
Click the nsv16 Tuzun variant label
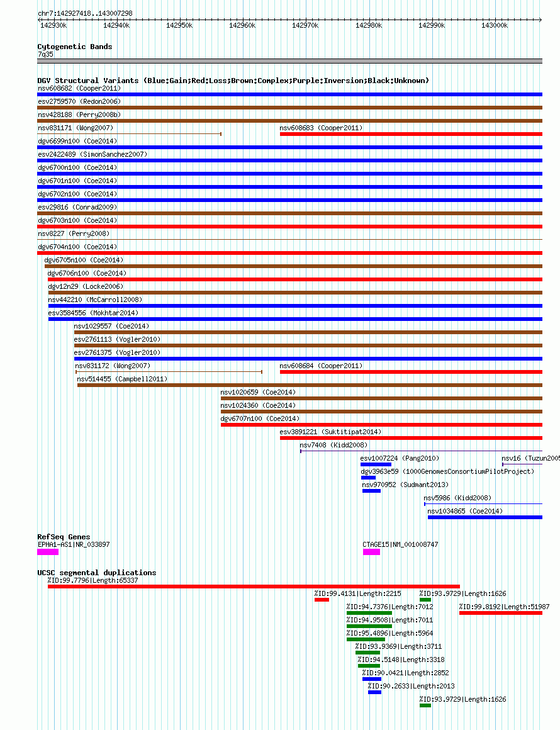point(530,458)
